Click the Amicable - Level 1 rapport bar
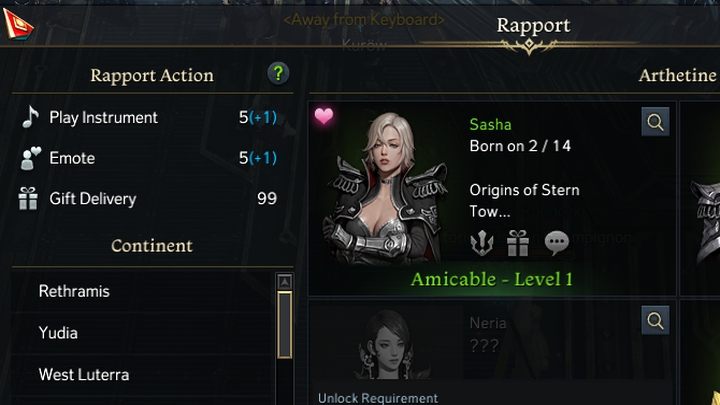 [492, 279]
